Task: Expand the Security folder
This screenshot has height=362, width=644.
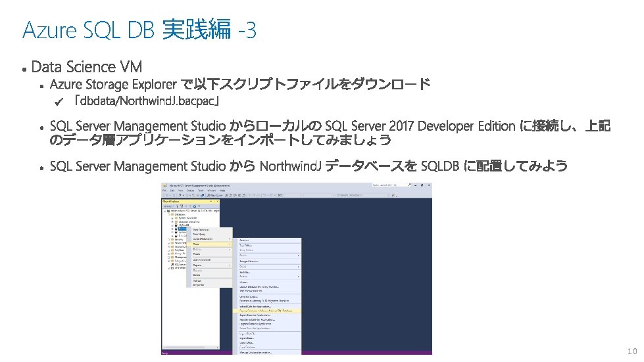Action: point(169,239)
